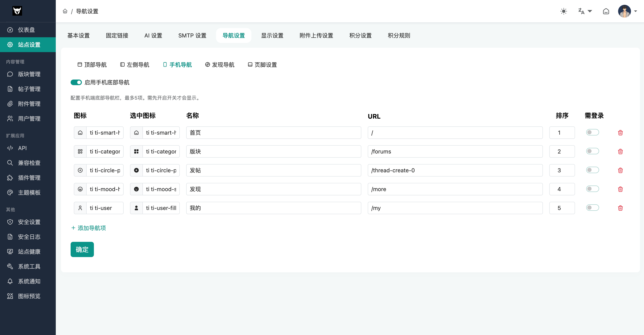Open 主题模板 in sidebar
The height and width of the screenshot is (335, 644).
pyautogui.click(x=28, y=193)
